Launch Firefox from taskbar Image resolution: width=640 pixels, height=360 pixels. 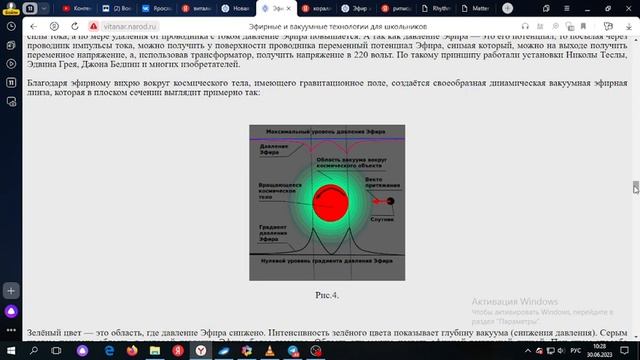pyautogui.click(x=132, y=351)
